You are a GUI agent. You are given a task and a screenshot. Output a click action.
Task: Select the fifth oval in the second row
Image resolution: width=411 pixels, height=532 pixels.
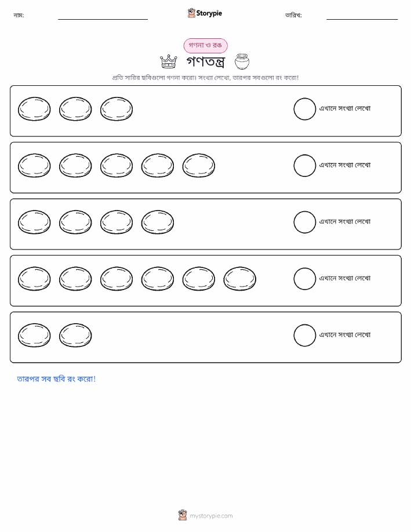coord(199,165)
